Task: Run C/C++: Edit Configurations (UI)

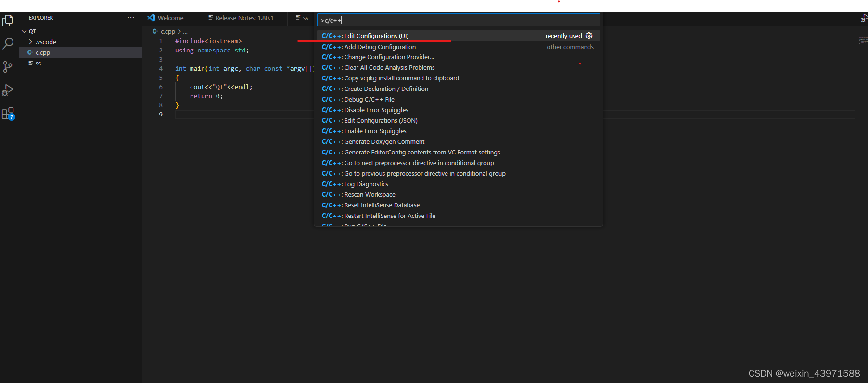Action: pyautogui.click(x=459, y=36)
